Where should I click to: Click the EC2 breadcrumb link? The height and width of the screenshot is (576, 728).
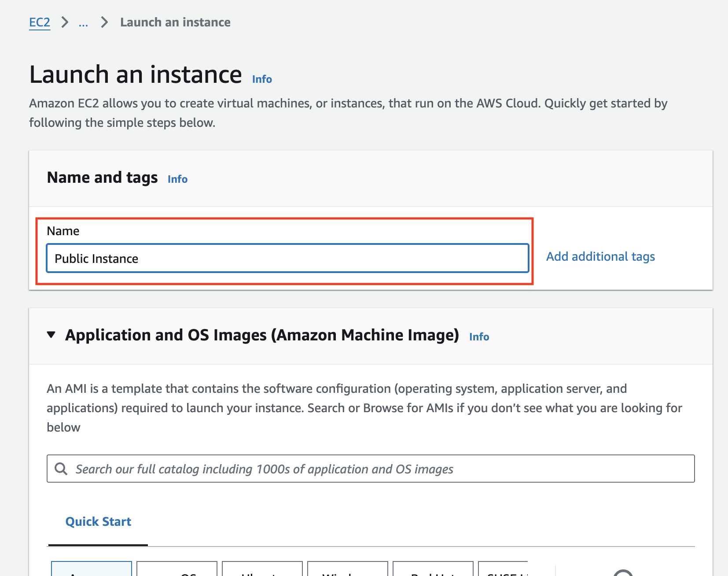click(40, 22)
